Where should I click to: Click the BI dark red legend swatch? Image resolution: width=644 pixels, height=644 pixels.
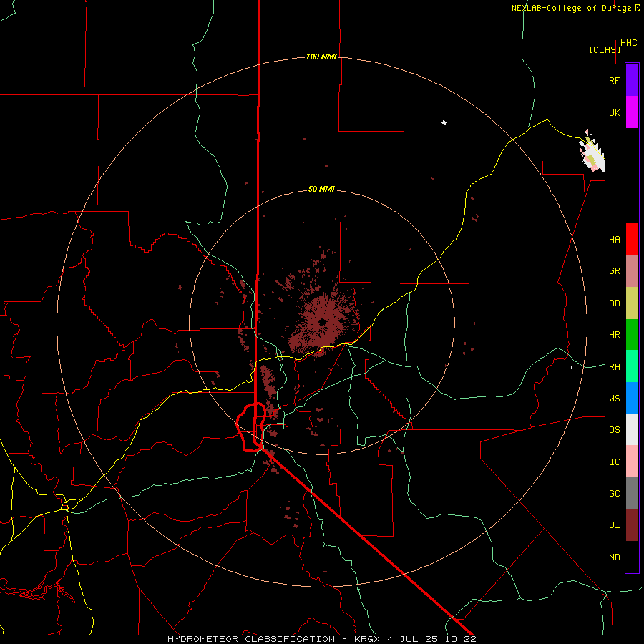632,525
